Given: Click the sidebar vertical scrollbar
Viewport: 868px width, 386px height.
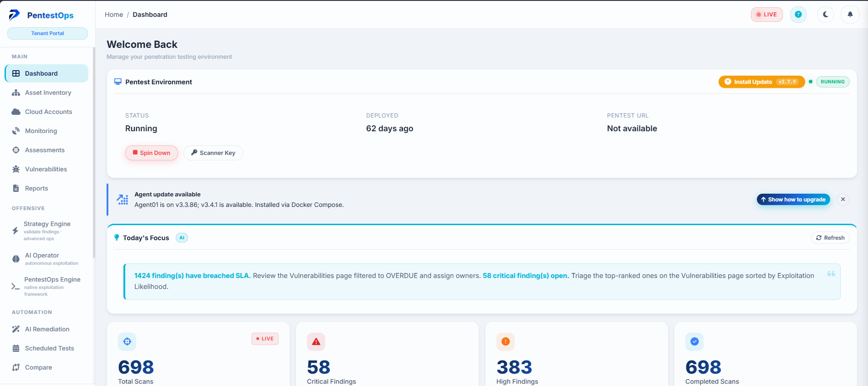Looking at the screenshot, I should click(x=94, y=153).
